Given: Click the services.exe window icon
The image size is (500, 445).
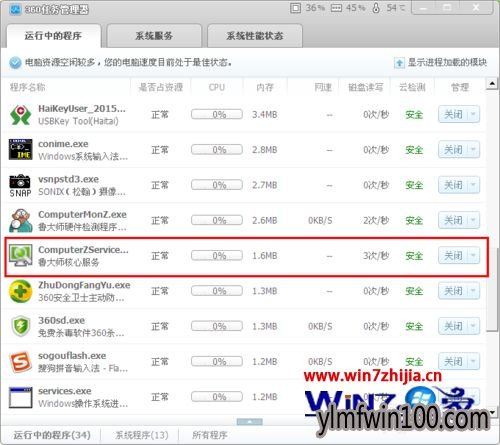Looking at the screenshot, I should tap(20, 397).
